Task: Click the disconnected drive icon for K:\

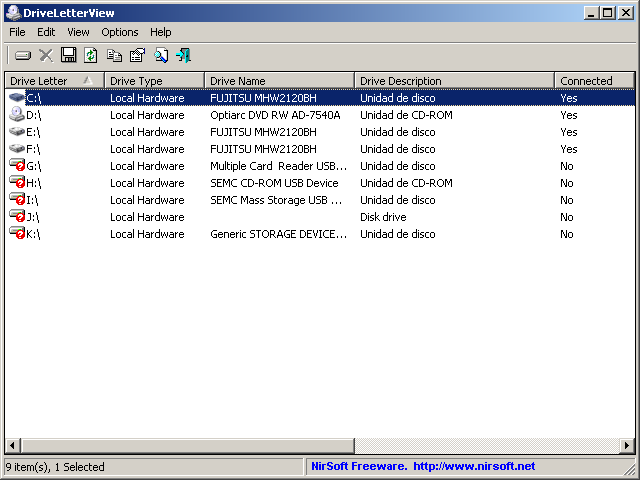Action: tap(17, 233)
